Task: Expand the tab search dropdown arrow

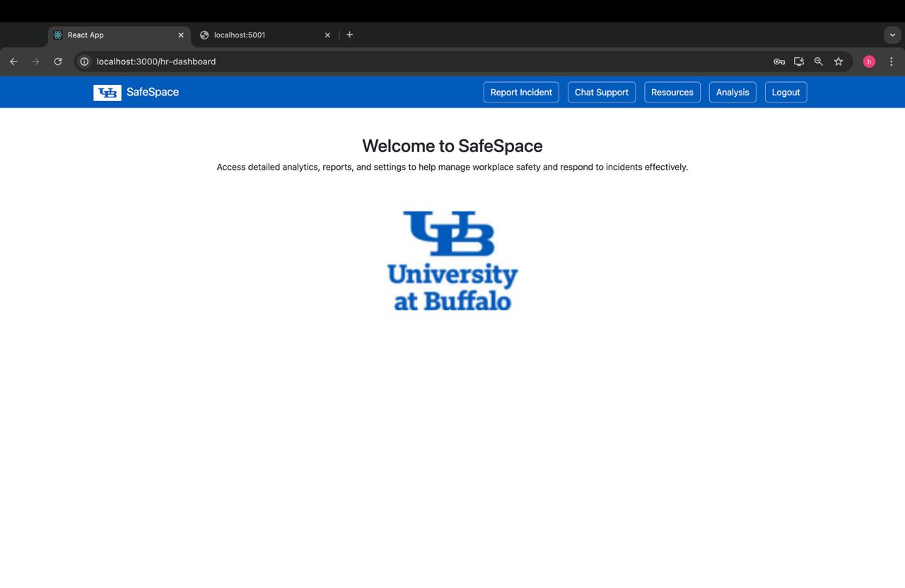Action: pyautogui.click(x=892, y=35)
